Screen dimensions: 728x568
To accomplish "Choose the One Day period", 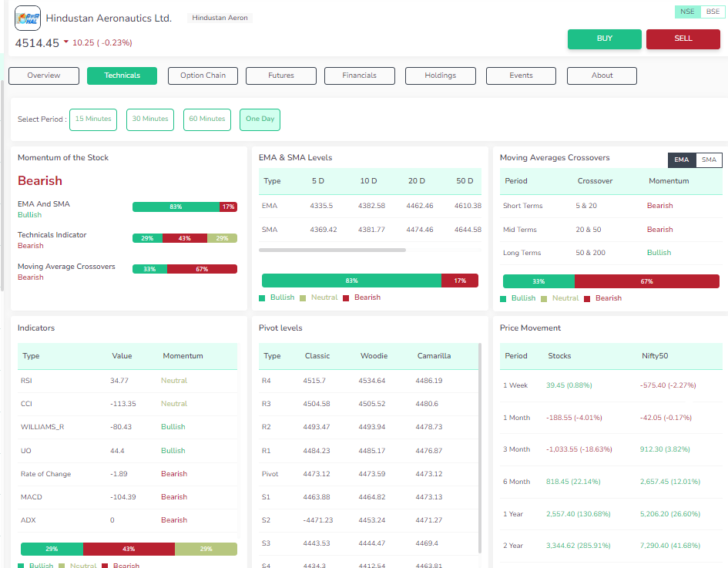I will (260, 119).
